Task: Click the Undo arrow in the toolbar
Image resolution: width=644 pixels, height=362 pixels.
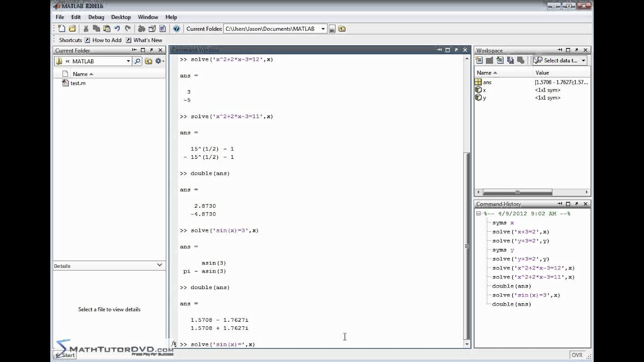Action: [x=117, y=29]
